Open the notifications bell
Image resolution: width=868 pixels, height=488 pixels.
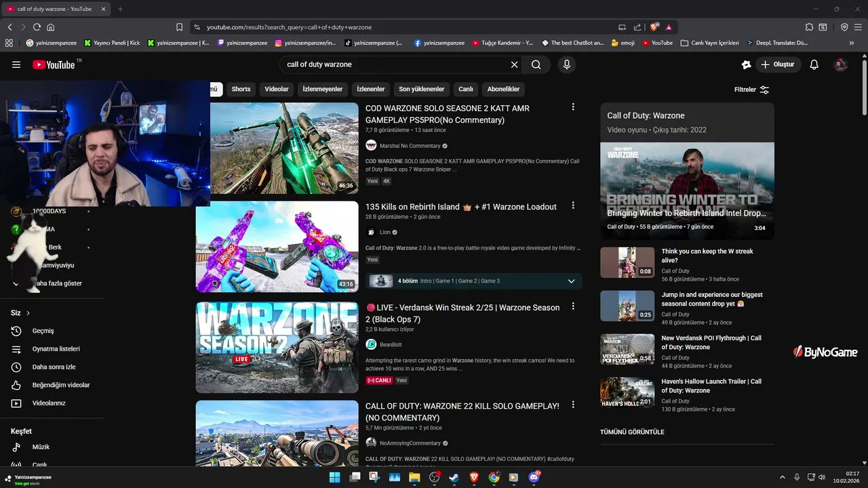(814, 64)
